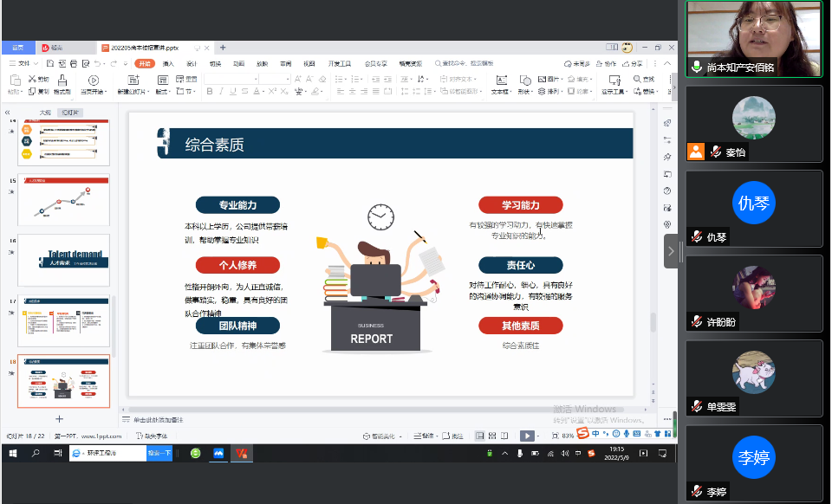The height and width of the screenshot is (504, 832).
Task: Click the 分享 (Share) button
Action: pos(634,63)
